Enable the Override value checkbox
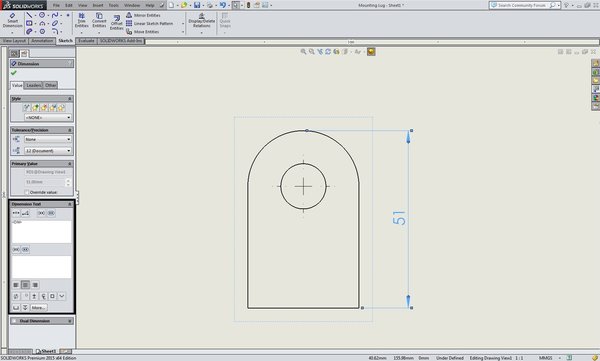600x361 pixels. coord(27,192)
